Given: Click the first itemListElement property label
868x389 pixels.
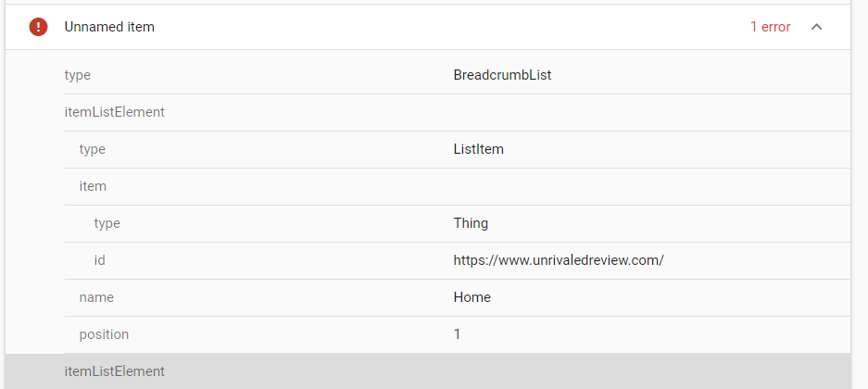Looking at the screenshot, I should point(114,112).
